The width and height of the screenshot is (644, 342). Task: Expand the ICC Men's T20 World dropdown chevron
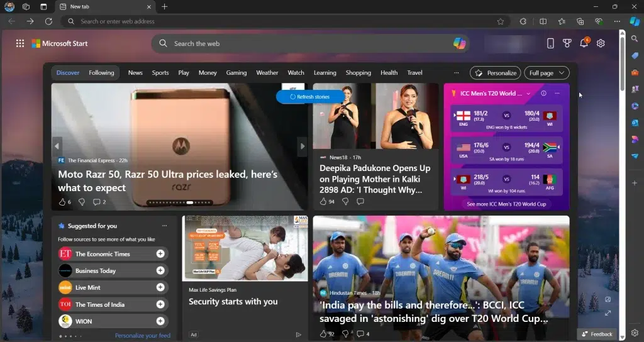click(528, 94)
